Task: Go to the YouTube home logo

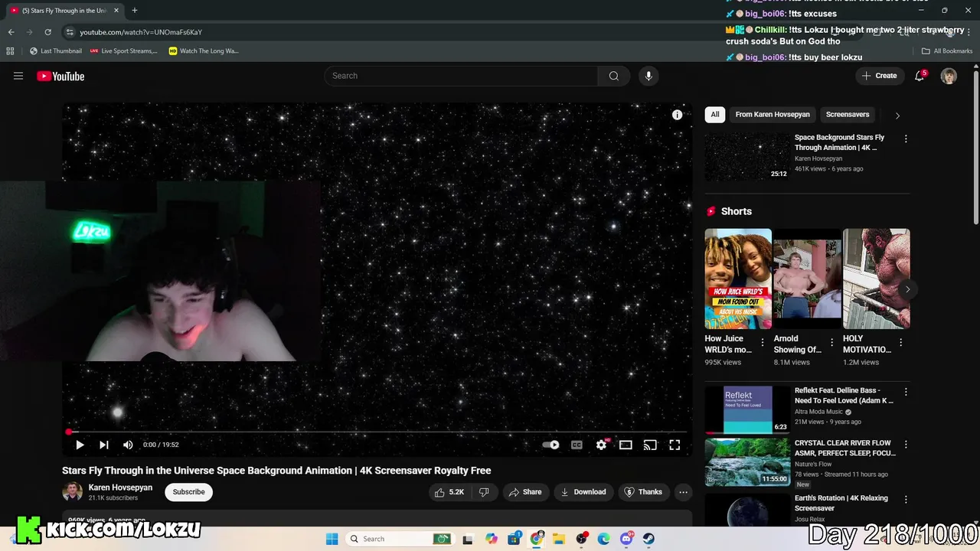Action: (x=60, y=76)
